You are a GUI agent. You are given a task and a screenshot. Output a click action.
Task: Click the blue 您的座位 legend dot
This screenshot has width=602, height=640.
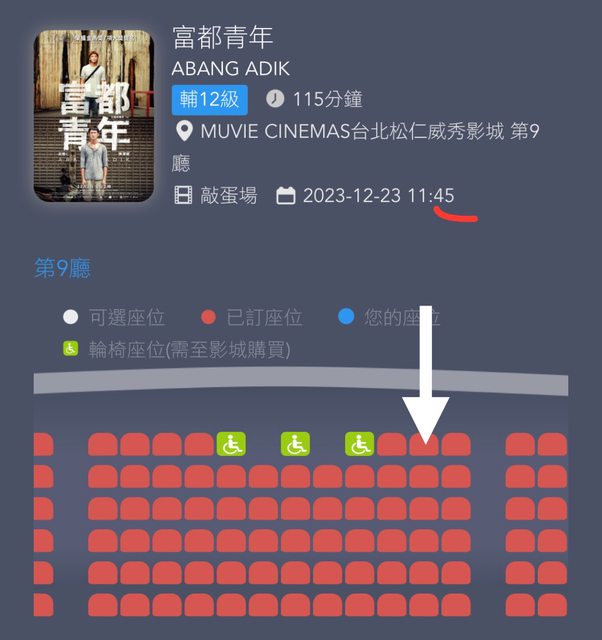click(x=346, y=317)
